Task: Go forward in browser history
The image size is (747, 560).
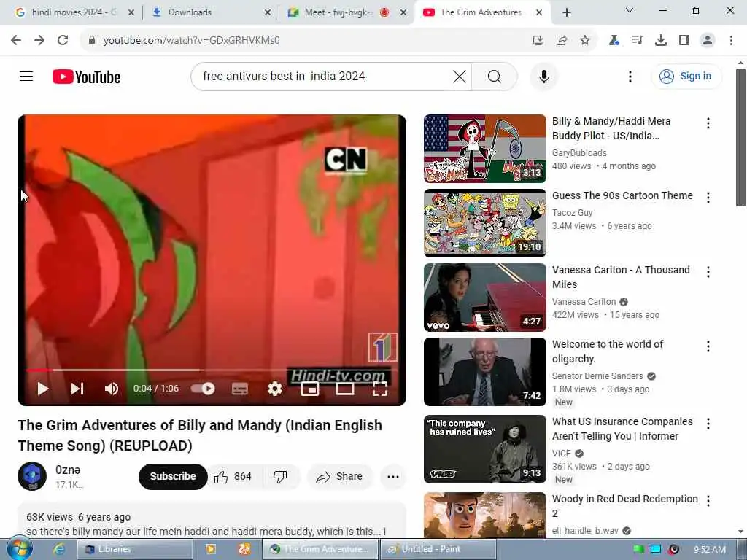Action: click(x=39, y=41)
